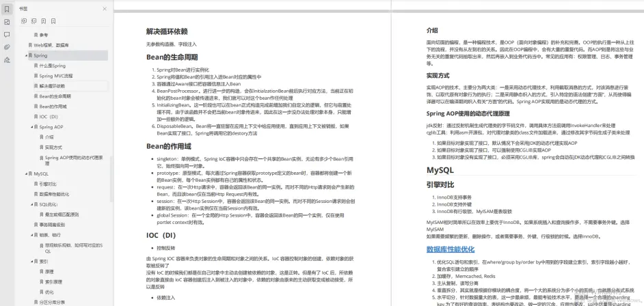Collapse the Spring bookmark node arrow
This screenshot has width=644, height=306.
click(26, 55)
